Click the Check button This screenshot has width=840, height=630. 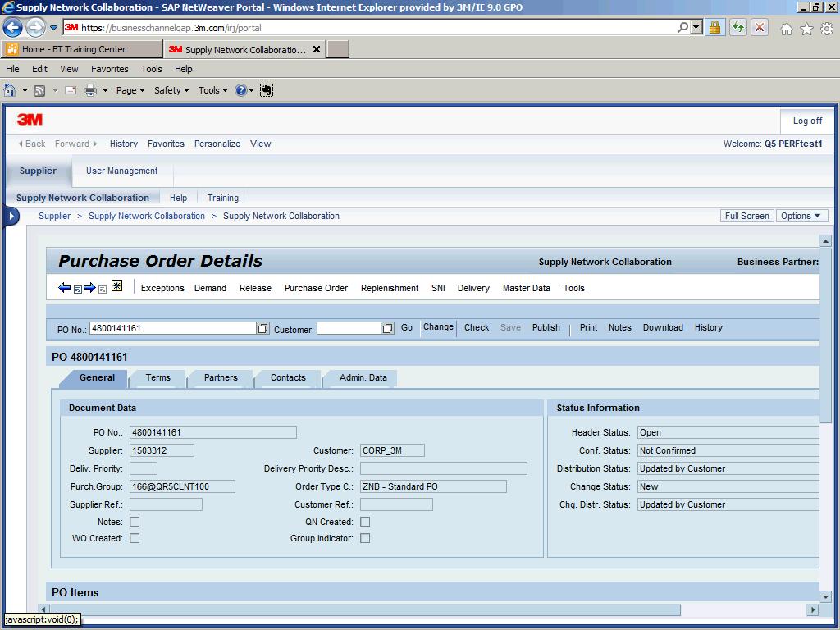pos(477,327)
